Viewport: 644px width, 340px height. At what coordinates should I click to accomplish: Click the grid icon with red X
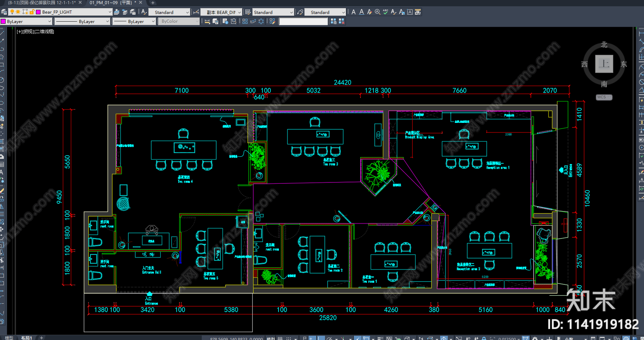[342, 21]
